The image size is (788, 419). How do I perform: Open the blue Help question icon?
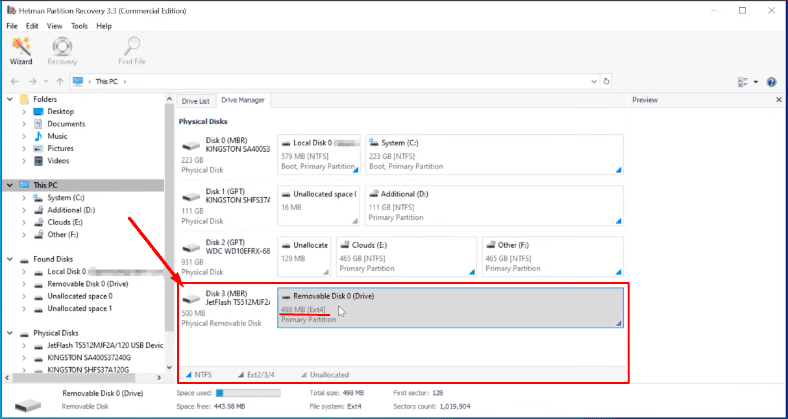772,82
